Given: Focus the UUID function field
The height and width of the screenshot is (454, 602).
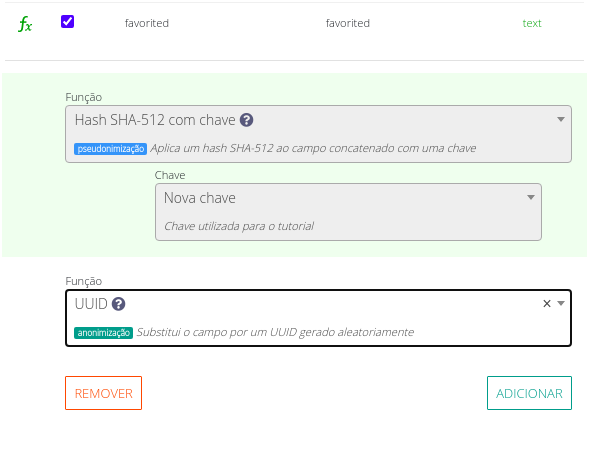Looking at the screenshot, I should point(318,318).
